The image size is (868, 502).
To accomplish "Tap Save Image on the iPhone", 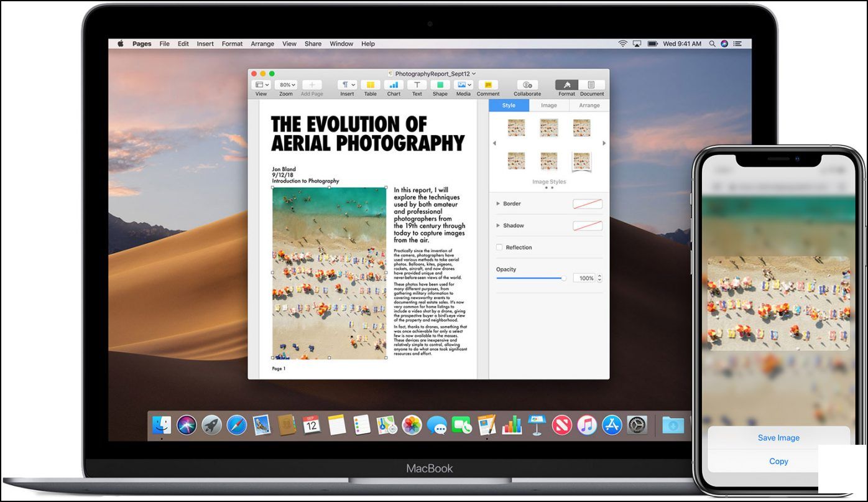I will tap(778, 438).
